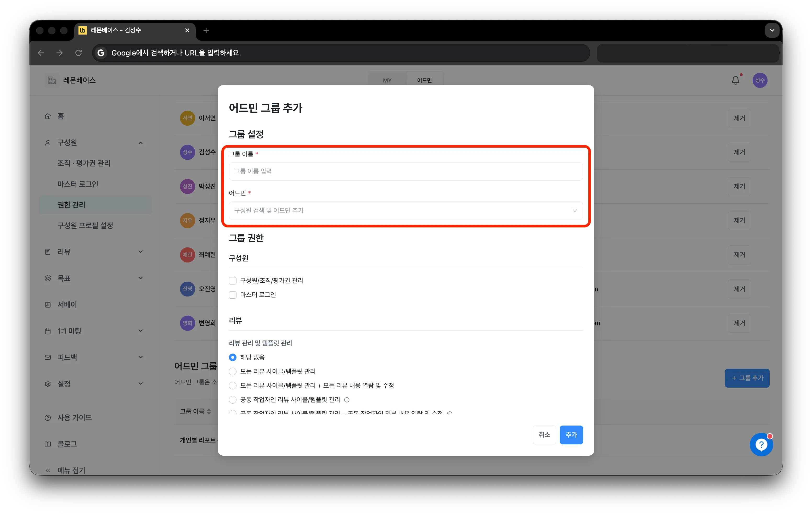Select 모든 리뷰 사이클/템플릿 관리 radio
The height and width of the screenshot is (514, 812).
tap(233, 371)
